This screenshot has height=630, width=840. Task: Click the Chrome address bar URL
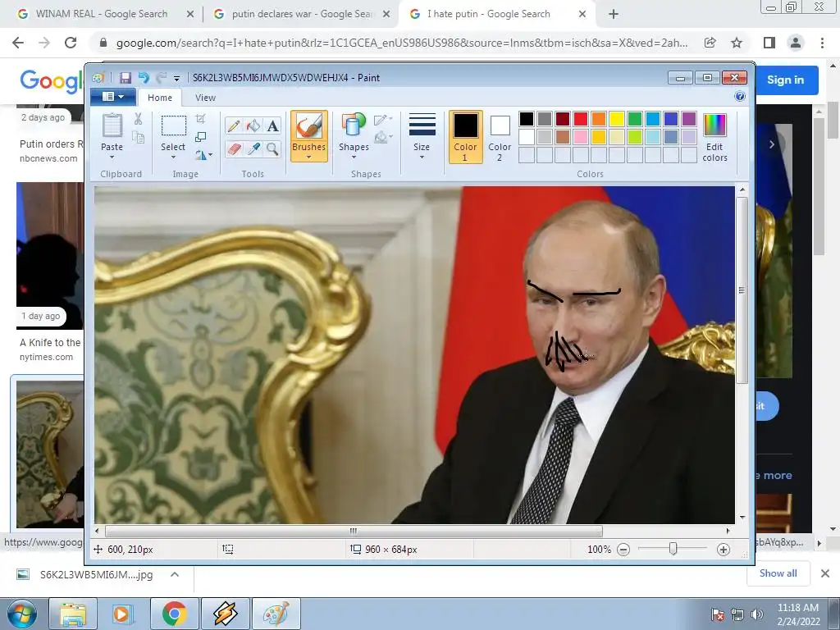click(x=402, y=43)
